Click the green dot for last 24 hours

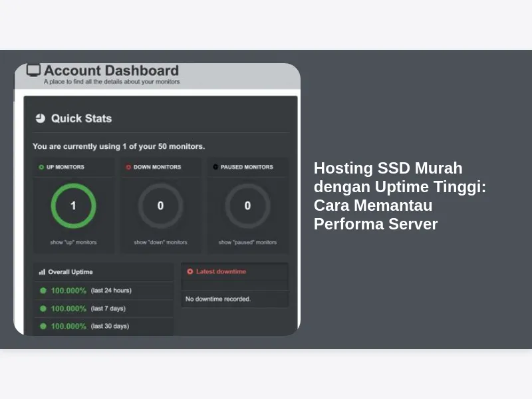coord(43,291)
